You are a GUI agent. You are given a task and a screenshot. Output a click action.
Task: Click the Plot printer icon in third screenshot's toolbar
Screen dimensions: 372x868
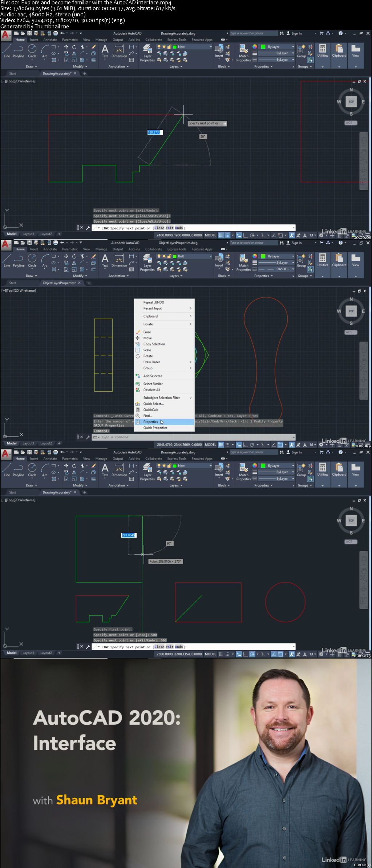coord(56,452)
